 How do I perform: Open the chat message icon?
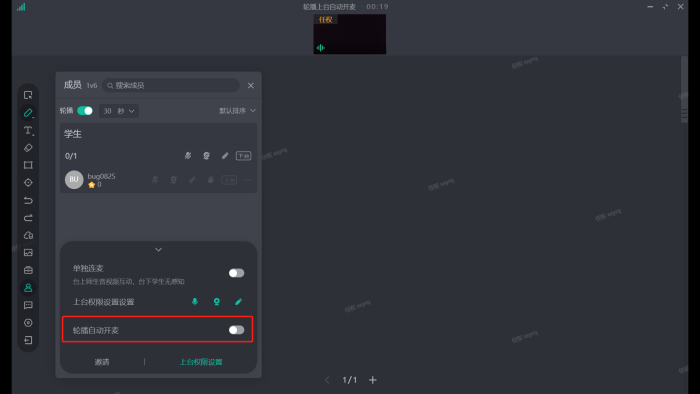coord(28,305)
